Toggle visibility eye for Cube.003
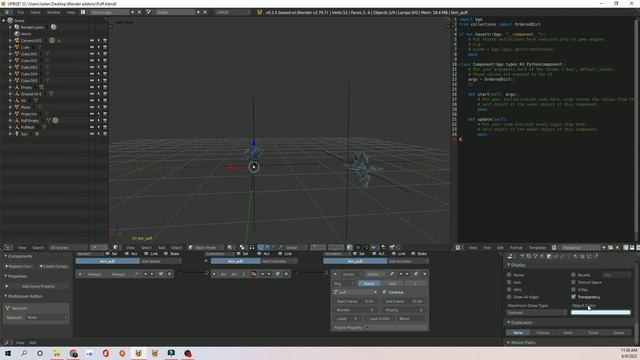Viewport: 640px width, 360px height. coord(92,67)
